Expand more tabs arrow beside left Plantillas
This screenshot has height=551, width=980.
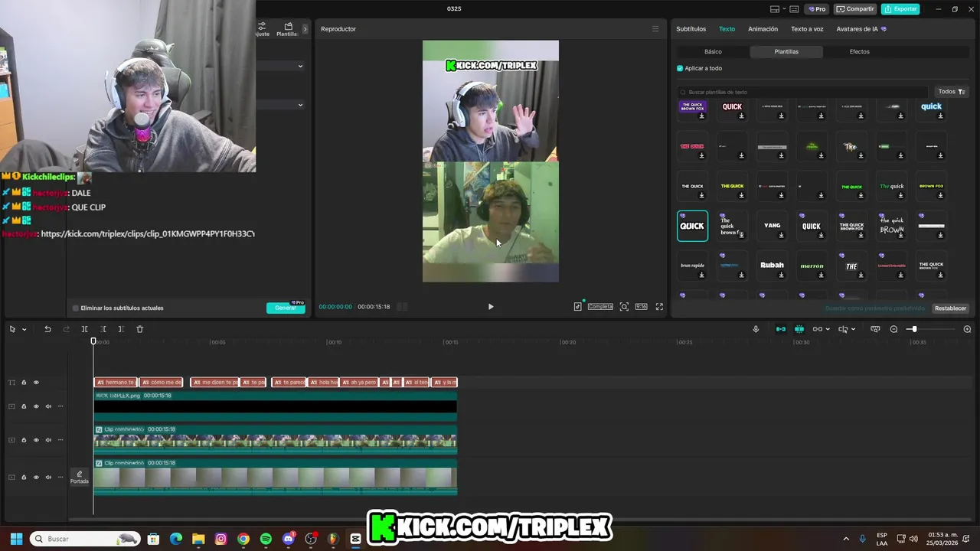point(305,29)
